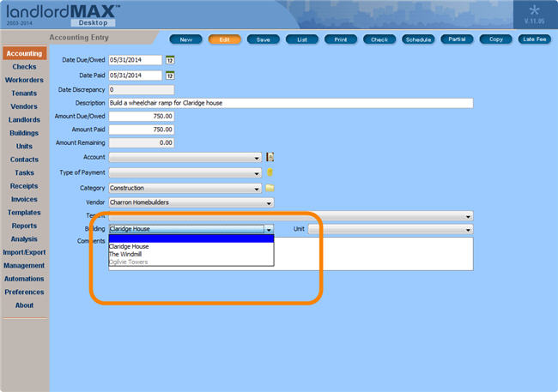This screenshot has width=558, height=392.
Task: Open Vendors in the sidebar
Action: pyautogui.click(x=24, y=106)
